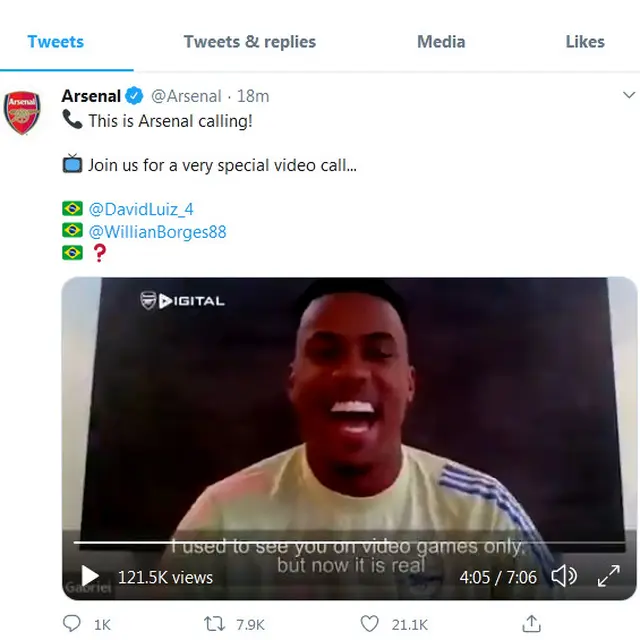Open the Media tab
Screen dimensions: 640x640
(441, 42)
